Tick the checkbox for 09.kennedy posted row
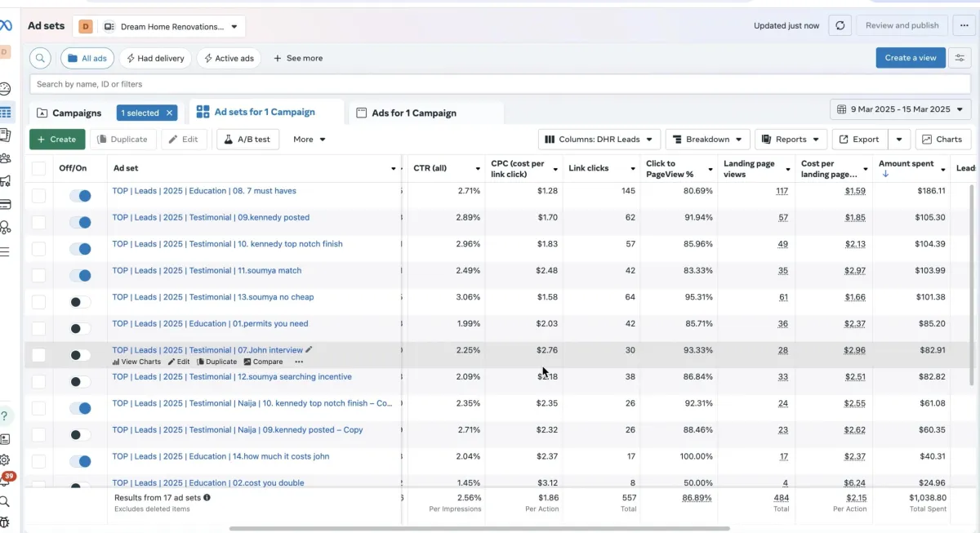The width and height of the screenshot is (980, 533). (x=38, y=222)
